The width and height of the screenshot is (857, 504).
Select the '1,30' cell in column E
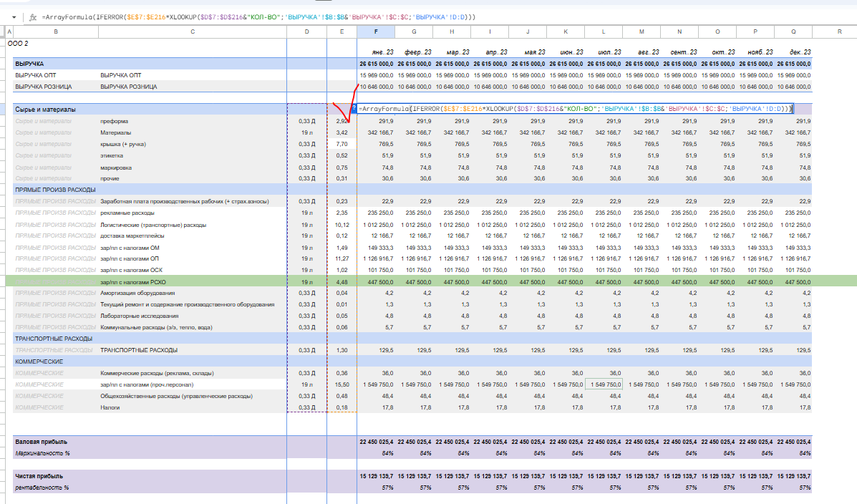click(342, 350)
